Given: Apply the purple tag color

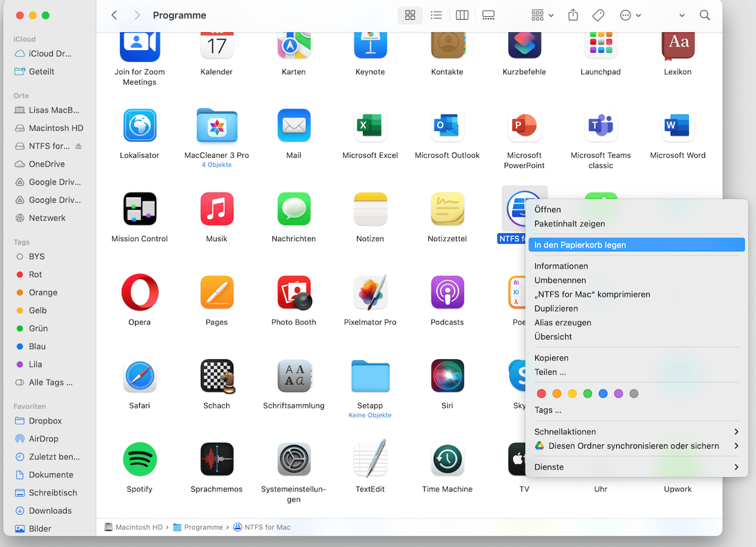Looking at the screenshot, I should [618, 393].
